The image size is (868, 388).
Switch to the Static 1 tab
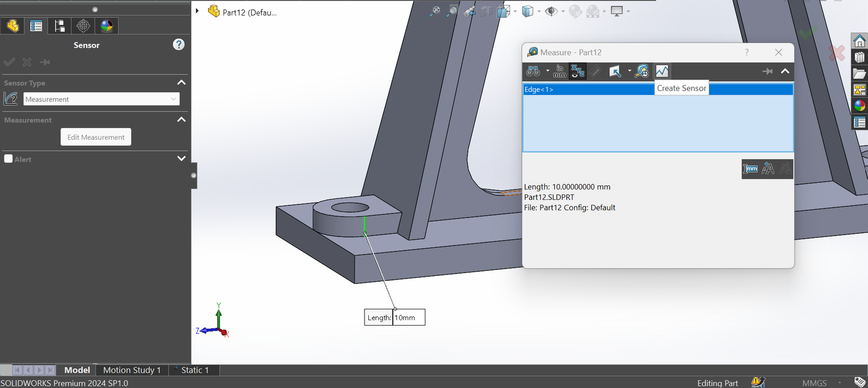coord(194,370)
